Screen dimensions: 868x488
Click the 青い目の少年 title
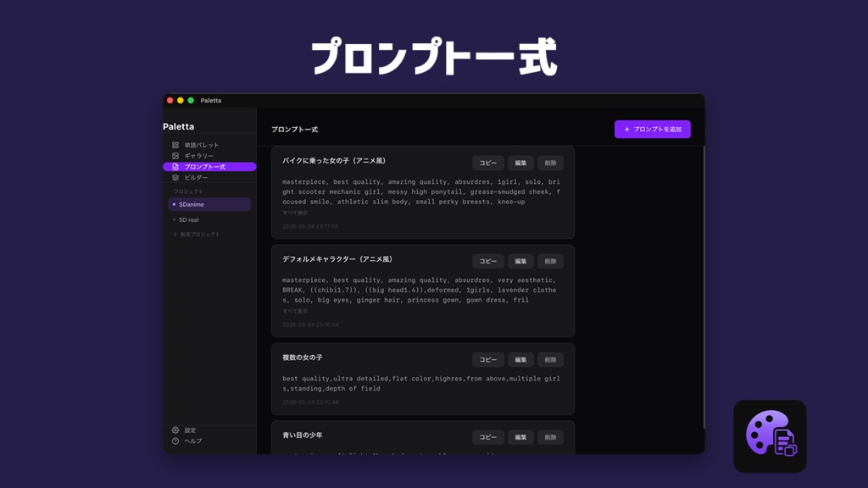(303, 435)
